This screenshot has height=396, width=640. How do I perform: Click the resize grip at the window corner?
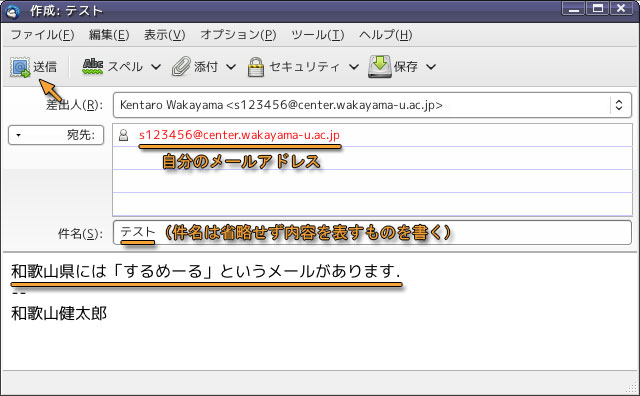[632, 388]
